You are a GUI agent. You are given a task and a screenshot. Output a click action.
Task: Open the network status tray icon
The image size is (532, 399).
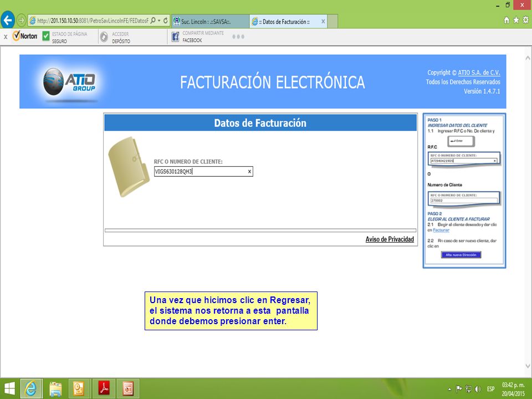(468, 389)
